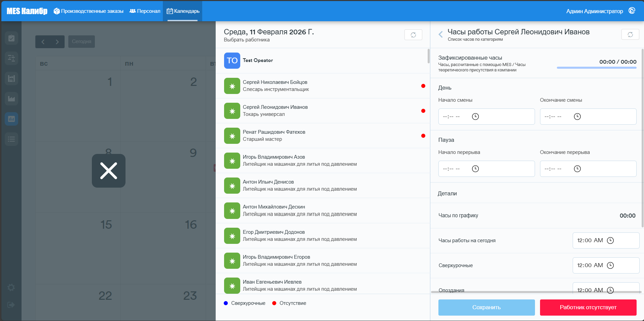Image resolution: width=644 pixels, height=321 pixels.
Task: Open the gear settings sidebar icon
Action: tap(11, 287)
